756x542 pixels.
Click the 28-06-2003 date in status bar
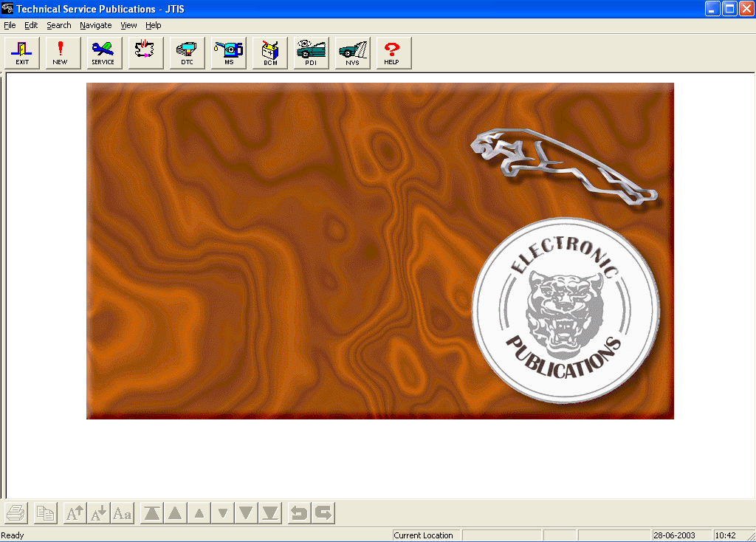[681, 535]
